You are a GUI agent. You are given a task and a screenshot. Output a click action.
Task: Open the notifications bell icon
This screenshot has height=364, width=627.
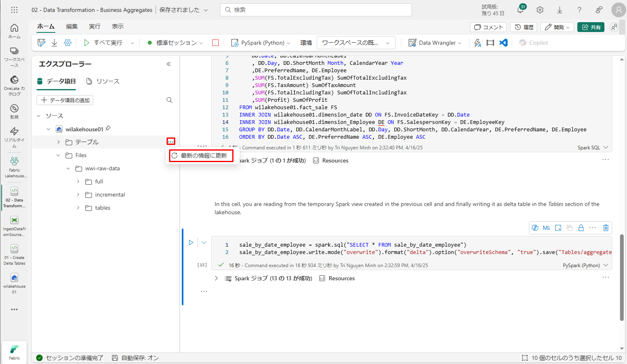coord(520,10)
